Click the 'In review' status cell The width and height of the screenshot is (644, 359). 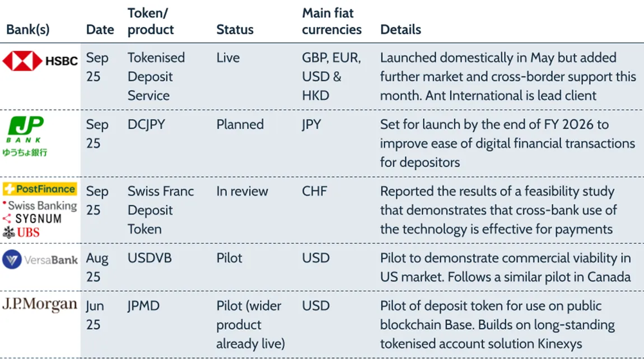[242, 191]
